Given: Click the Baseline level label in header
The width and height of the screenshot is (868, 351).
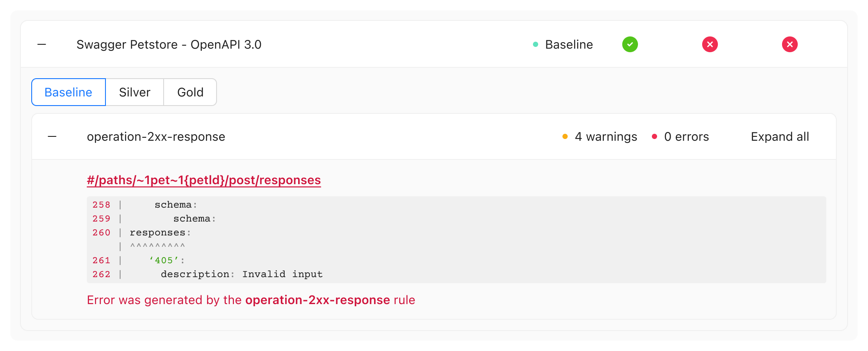Looking at the screenshot, I should click(569, 44).
